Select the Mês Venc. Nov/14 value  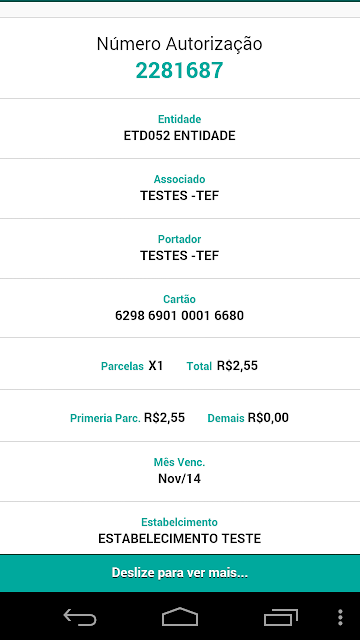[x=180, y=478]
